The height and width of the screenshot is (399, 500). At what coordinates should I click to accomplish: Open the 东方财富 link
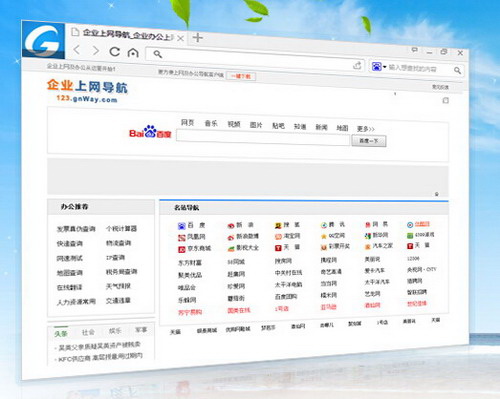(x=190, y=263)
